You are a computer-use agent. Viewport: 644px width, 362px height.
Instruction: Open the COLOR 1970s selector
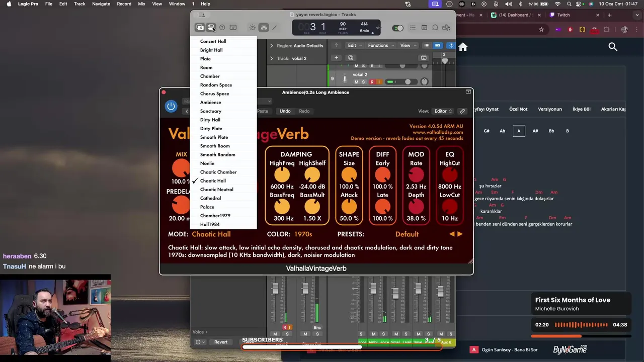pyautogui.click(x=303, y=234)
